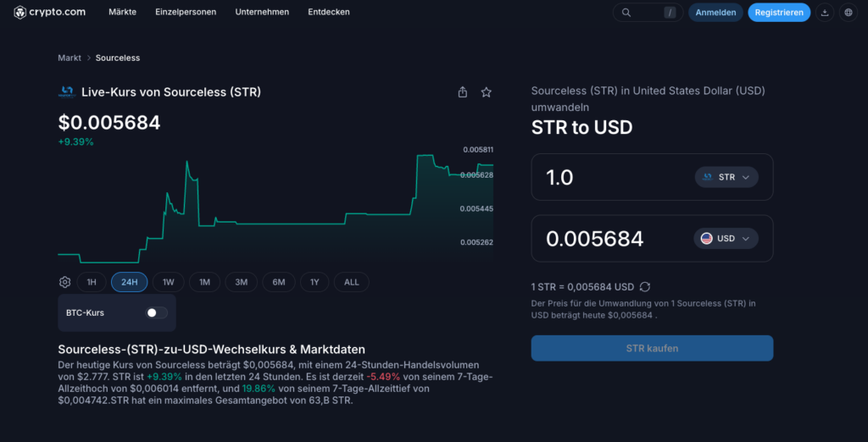868x442 pixels.
Task: Click the Sourceless-(STR)-zu-USD-Wechselkurs & Marktdaten heading
Action: pos(211,349)
